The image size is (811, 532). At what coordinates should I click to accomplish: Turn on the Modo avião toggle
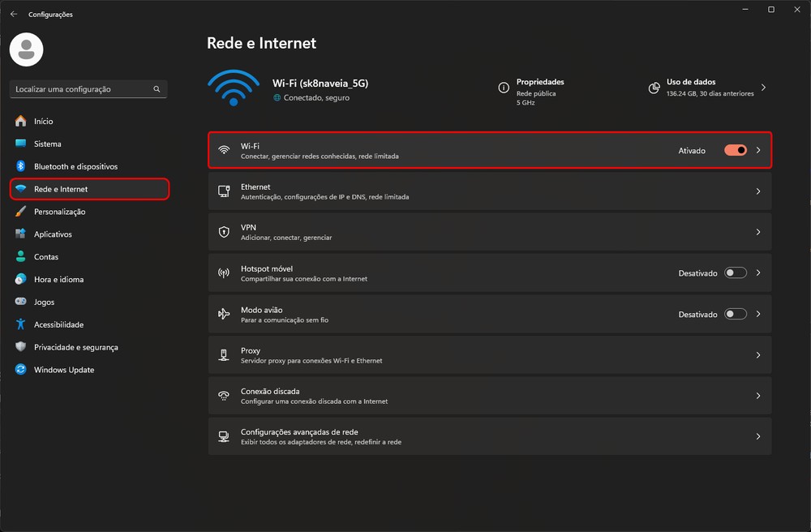coord(736,314)
